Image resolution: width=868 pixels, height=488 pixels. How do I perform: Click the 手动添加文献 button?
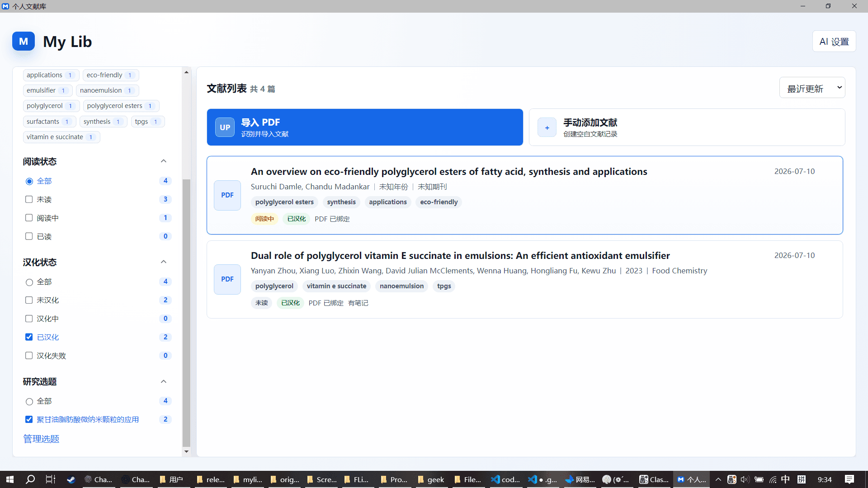[x=687, y=127]
